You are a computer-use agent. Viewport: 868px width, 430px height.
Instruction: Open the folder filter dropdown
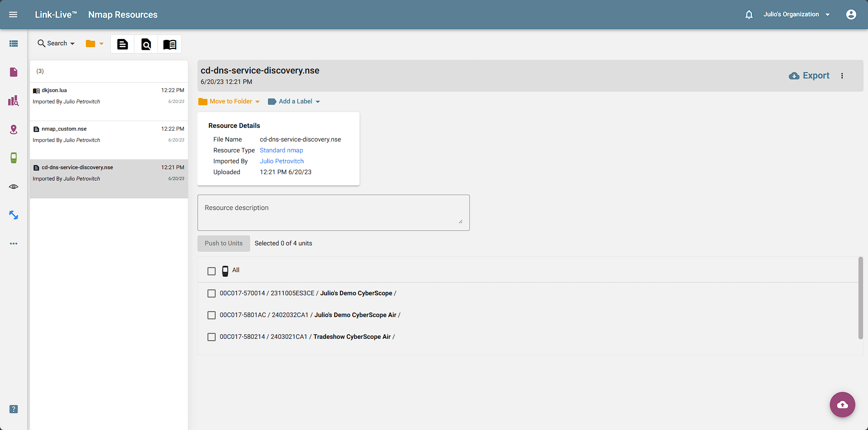(x=94, y=44)
